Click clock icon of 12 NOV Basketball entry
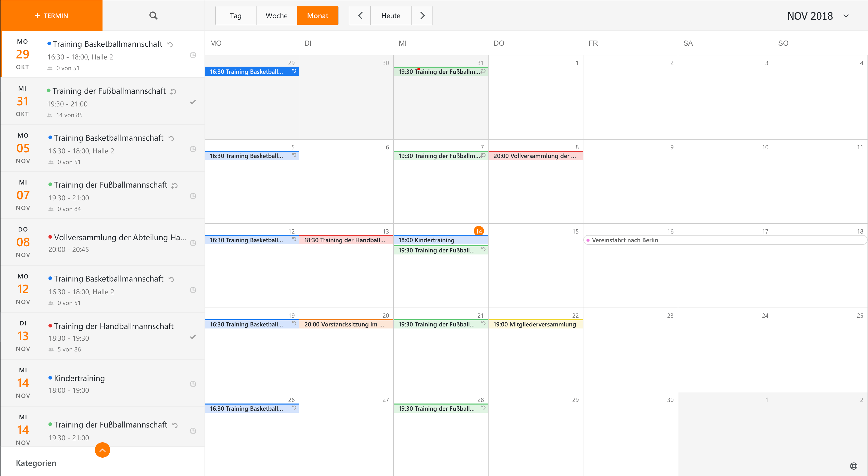This screenshot has height=476, width=868. 193,290
